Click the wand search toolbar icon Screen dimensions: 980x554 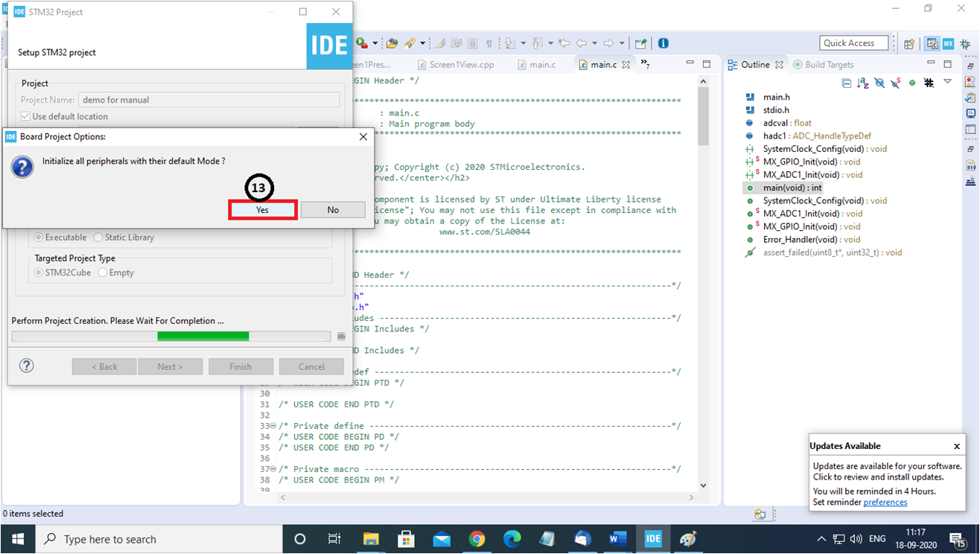click(410, 43)
